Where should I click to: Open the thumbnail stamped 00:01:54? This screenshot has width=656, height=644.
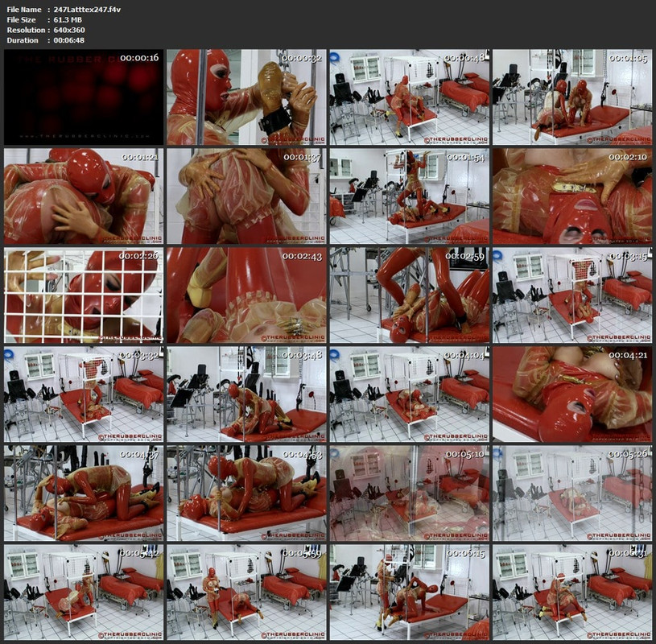pos(409,196)
